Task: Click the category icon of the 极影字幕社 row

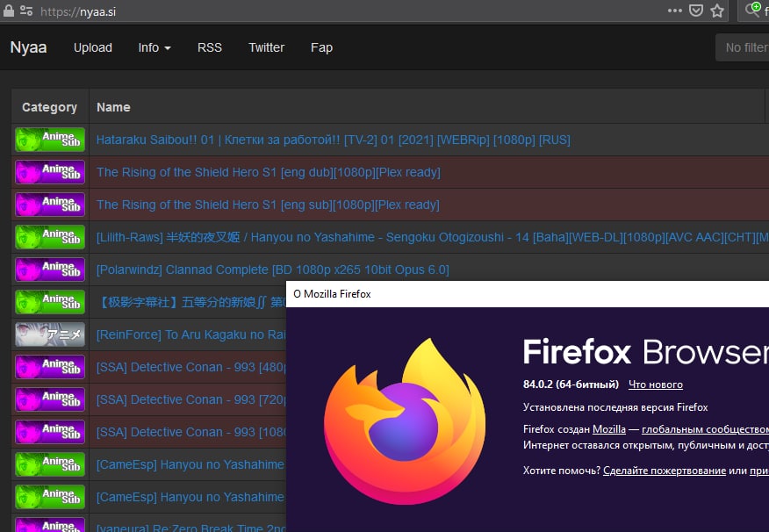Action: [50, 302]
